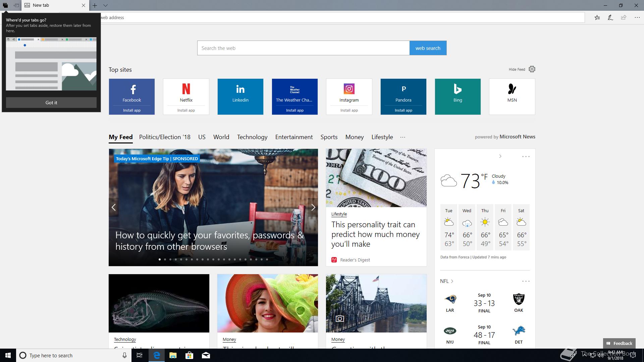Open the Favorites hub star icon
The width and height of the screenshot is (644, 362).
(597, 17)
